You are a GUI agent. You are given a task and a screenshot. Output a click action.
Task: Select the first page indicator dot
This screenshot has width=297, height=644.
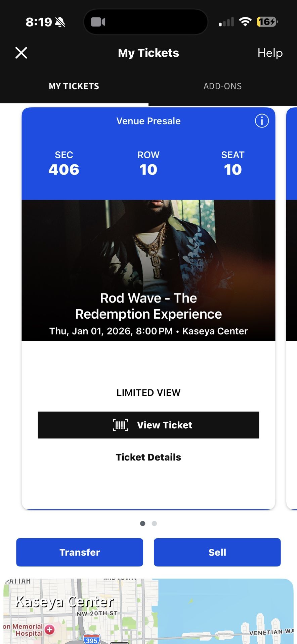click(x=142, y=523)
